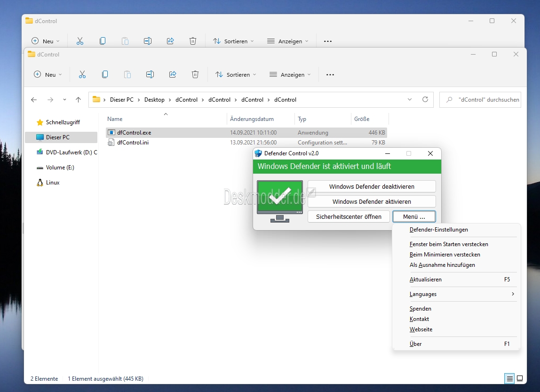Open the Anzeigen dropdown in the front dControl window
The width and height of the screenshot is (540, 392).
(290, 74)
